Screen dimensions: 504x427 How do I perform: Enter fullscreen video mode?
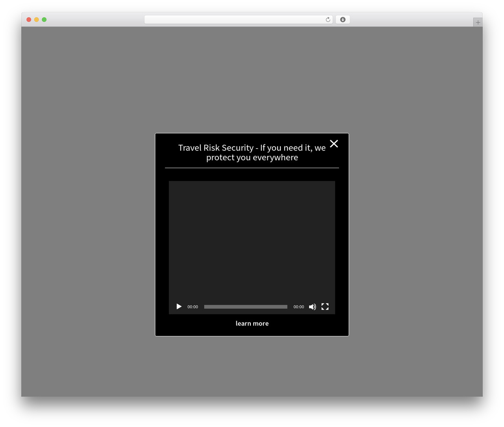click(x=325, y=306)
